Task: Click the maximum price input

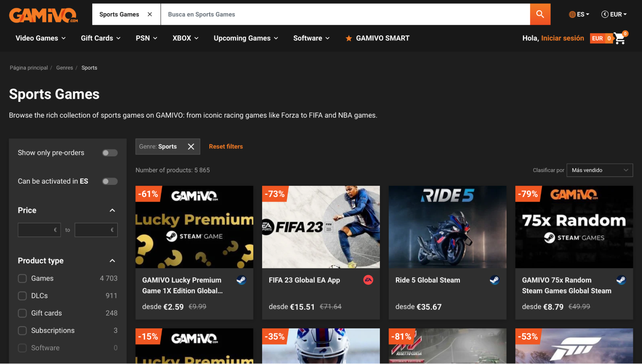Action: click(x=96, y=230)
